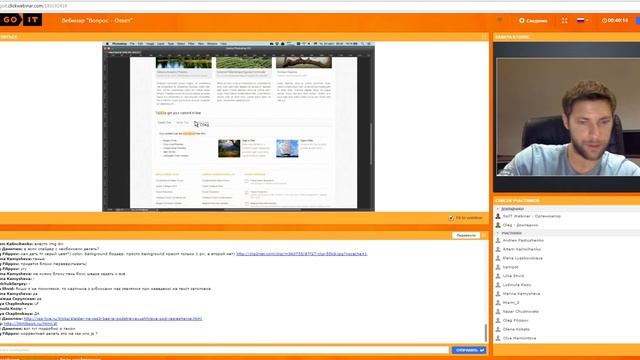The width and height of the screenshot is (640, 360).
Task: Click the blue 'Отправить' send button
Action: (469, 350)
